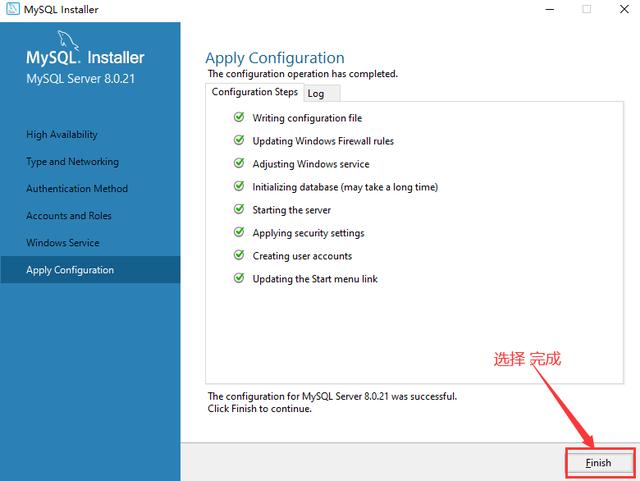Click the 'Starting the server' step text

[291, 210]
